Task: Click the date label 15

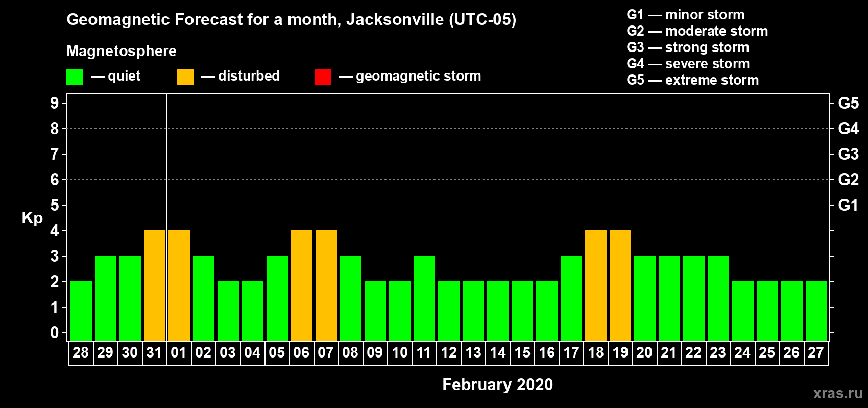Action: 522,352
